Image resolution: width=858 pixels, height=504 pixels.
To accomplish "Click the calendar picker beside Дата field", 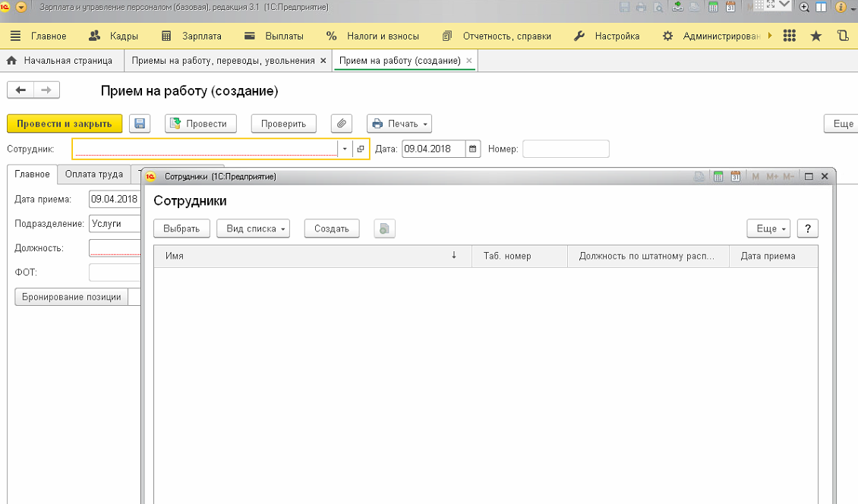I will 473,149.
